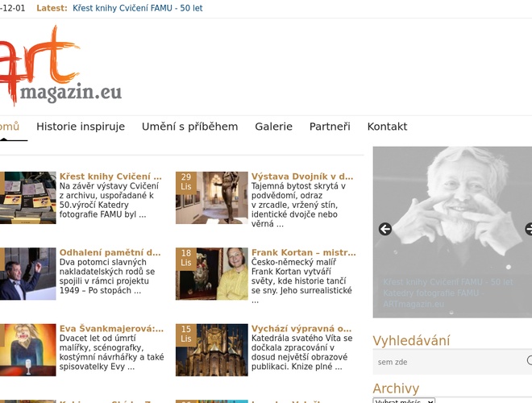The height and width of the screenshot is (403, 532).
Task: Click the Vychází výpravná o... headline
Action: (x=301, y=329)
